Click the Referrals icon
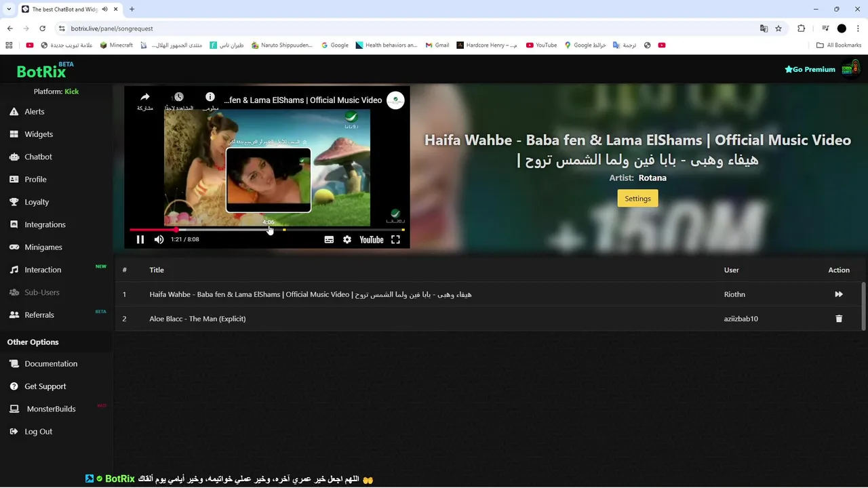868x488 pixels. (14, 315)
